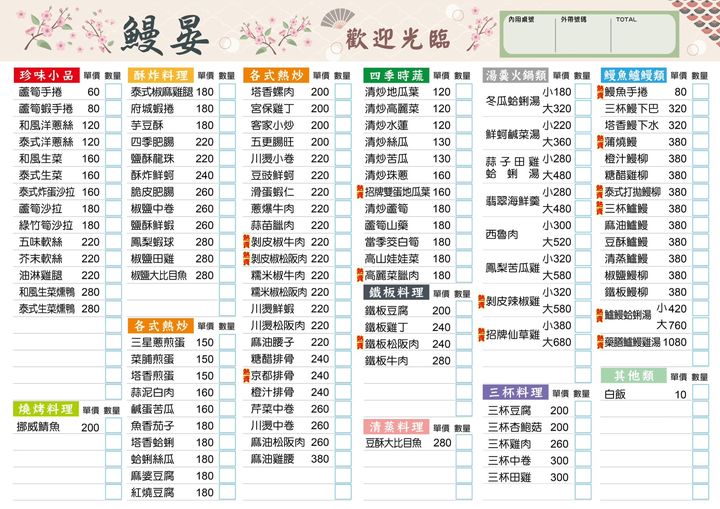Screen dimensions: 720x509
Task: Click the menu item 鳳梨苦瓜雞
Action: click(513, 267)
